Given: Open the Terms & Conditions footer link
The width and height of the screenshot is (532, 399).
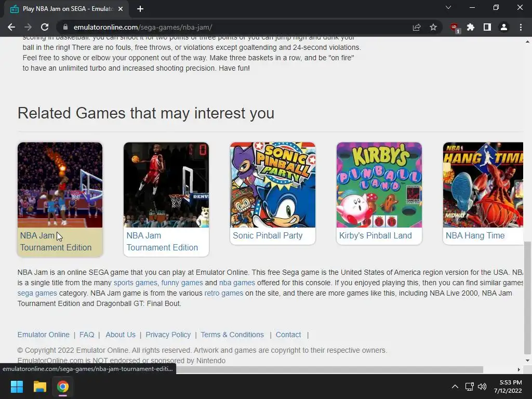Looking at the screenshot, I should pos(232,335).
